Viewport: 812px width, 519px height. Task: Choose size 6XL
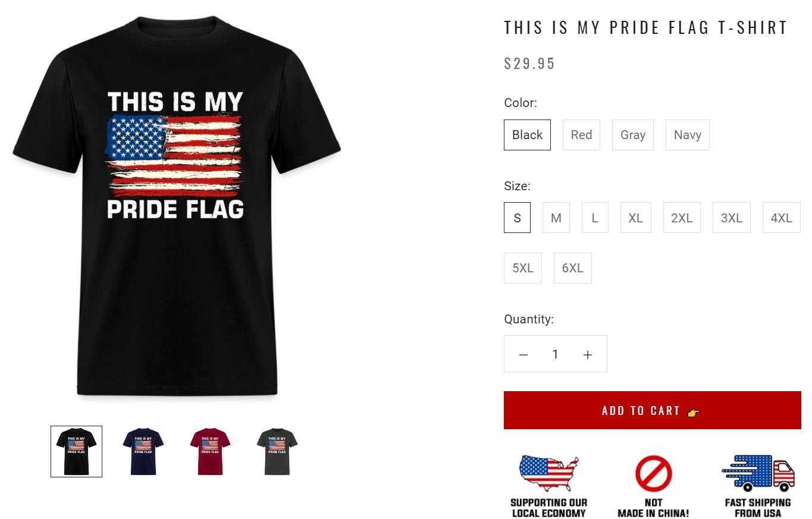click(573, 268)
